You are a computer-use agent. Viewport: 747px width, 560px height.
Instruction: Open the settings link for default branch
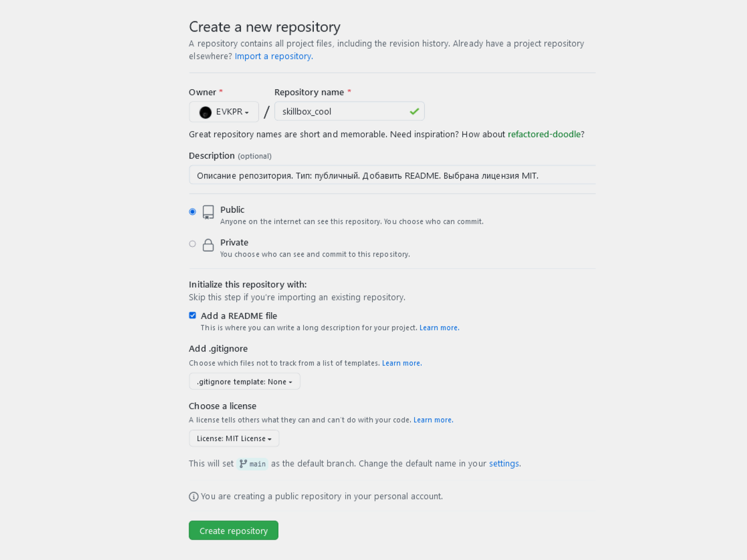point(503,464)
